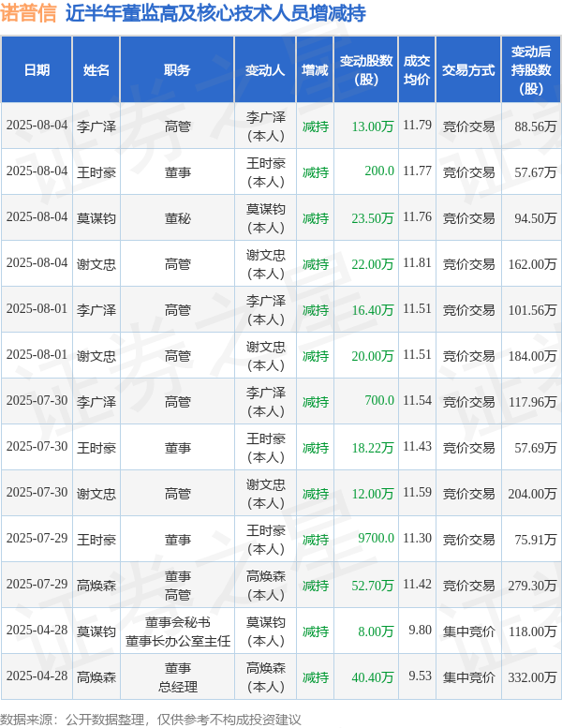Click the 18.22万 share change value
This screenshot has width=562, height=728.
pos(373,448)
